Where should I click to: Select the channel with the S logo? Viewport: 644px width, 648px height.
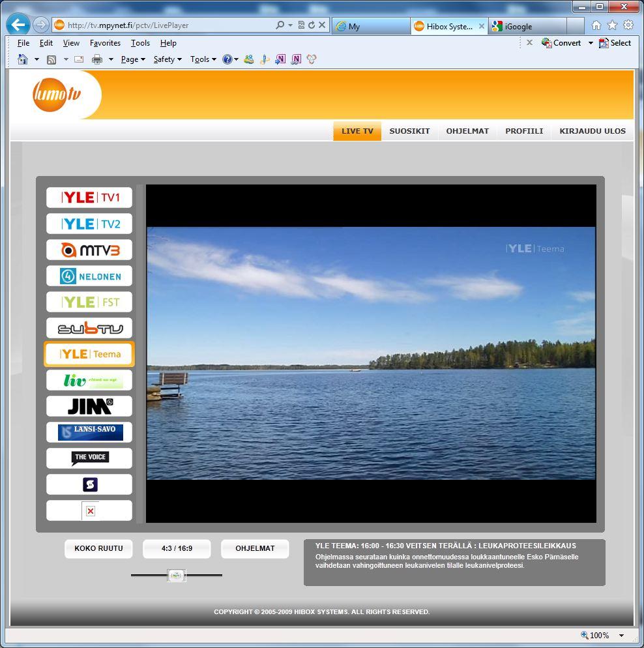pyautogui.click(x=89, y=484)
